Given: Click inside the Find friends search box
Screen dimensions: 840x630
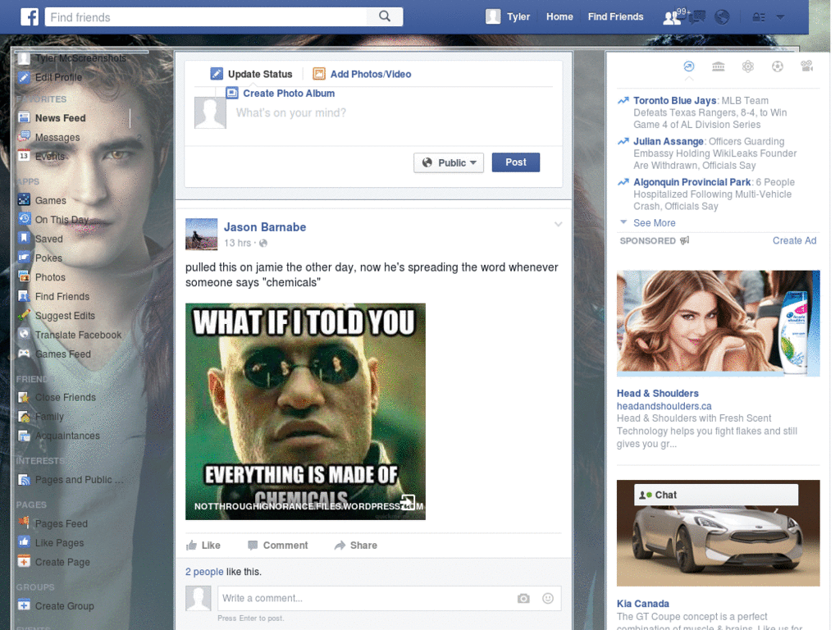Looking at the screenshot, I should (206, 17).
